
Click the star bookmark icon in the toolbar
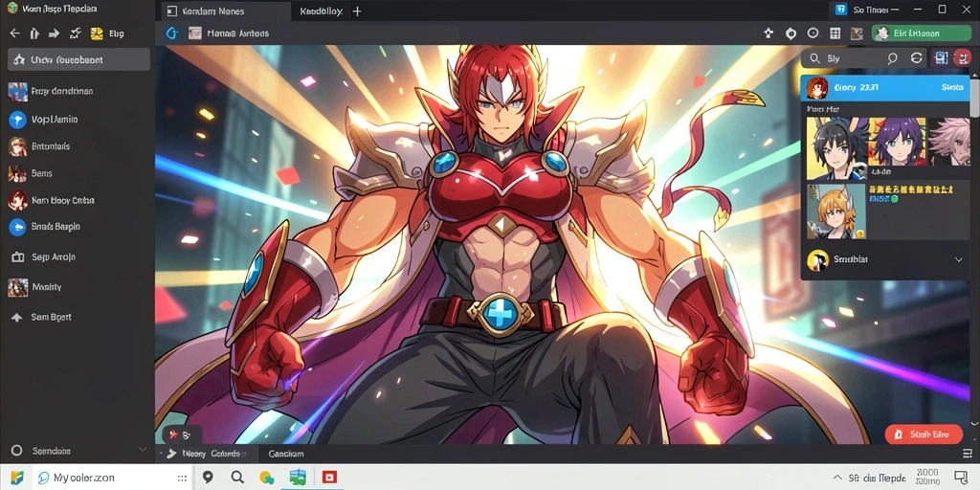[x=768, y=33]
